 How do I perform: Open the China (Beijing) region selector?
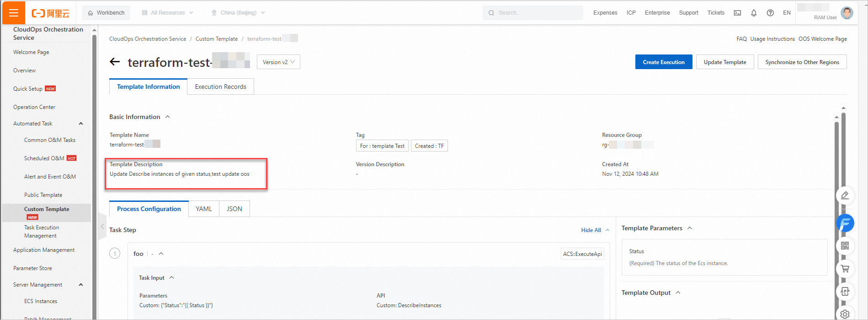[238, 13]
